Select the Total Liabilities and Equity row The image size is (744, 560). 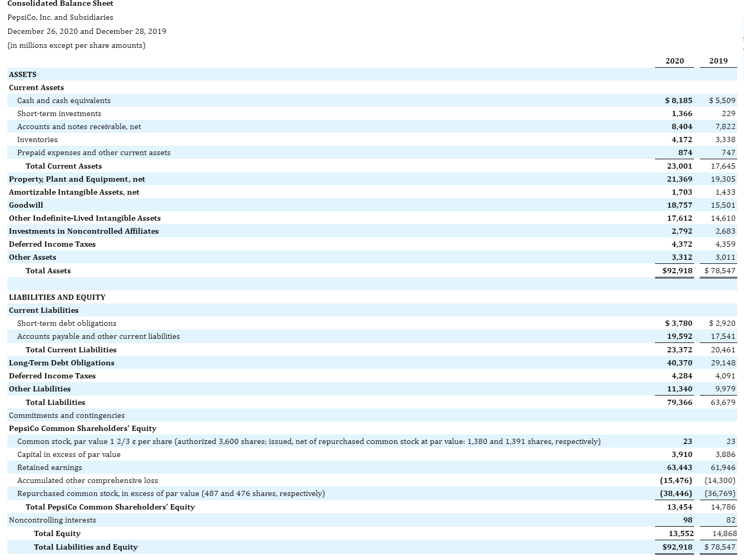(x=85, y=547)
